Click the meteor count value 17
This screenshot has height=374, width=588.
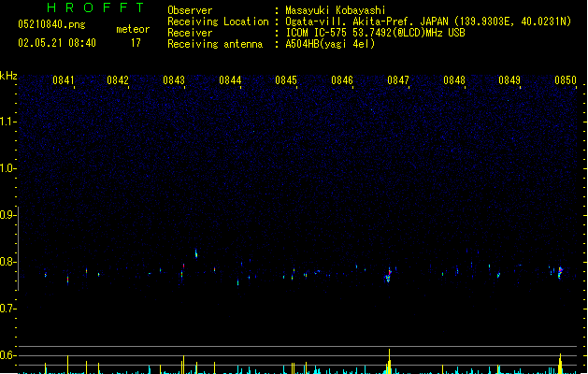[136, 43]
